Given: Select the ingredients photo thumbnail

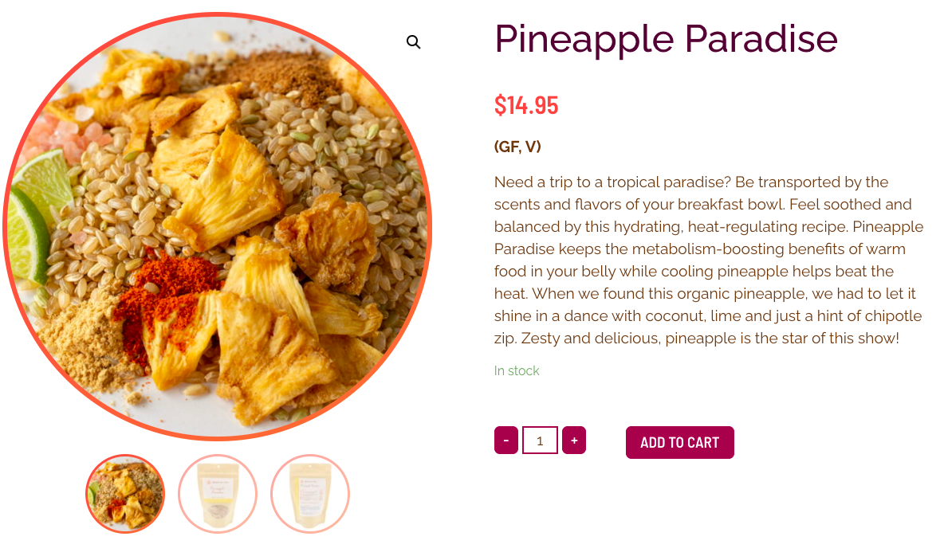Looking at the screenshot, I should (125, 494).
